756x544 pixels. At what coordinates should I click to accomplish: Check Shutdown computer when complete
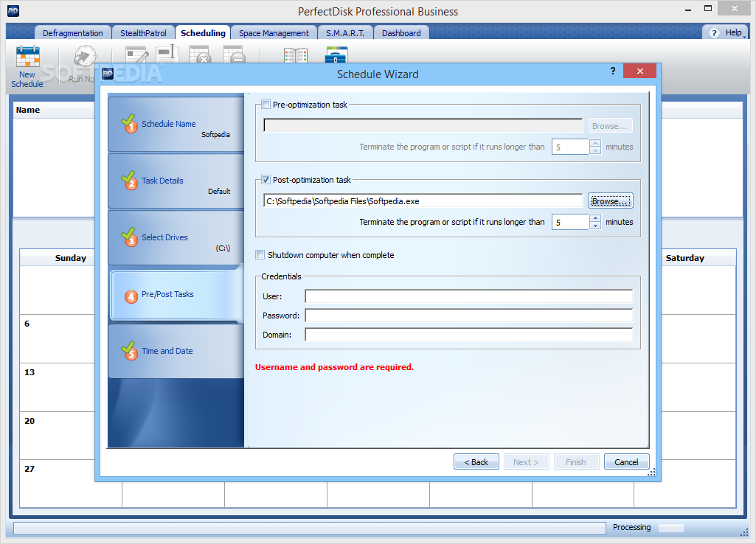pos(260,255)
